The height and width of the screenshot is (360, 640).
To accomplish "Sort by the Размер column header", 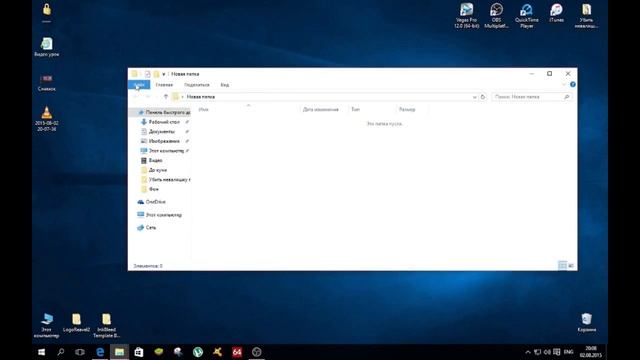I will pos(407,109).
